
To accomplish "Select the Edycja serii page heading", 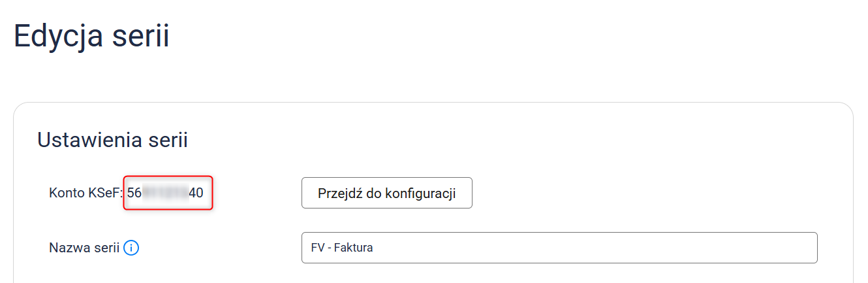I will point(91,36).
